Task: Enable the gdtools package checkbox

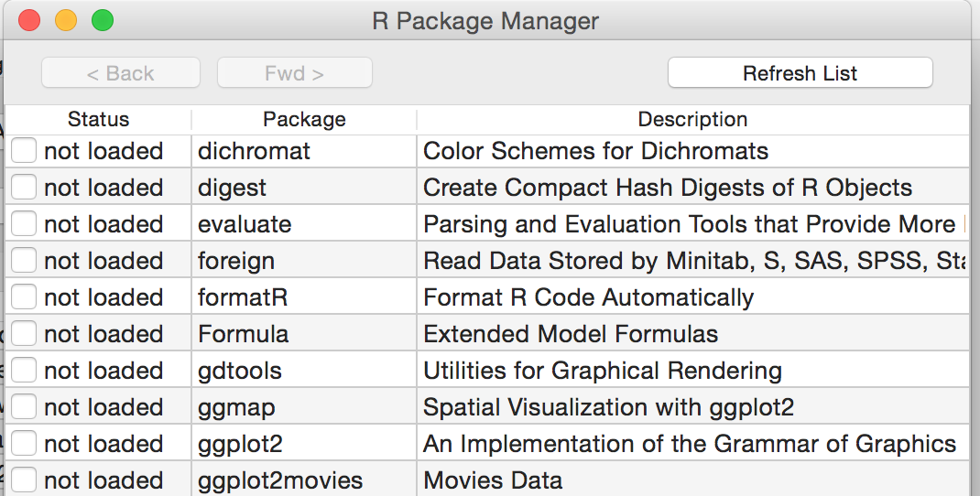Action: pyautogui.click(x=24, y=371)
